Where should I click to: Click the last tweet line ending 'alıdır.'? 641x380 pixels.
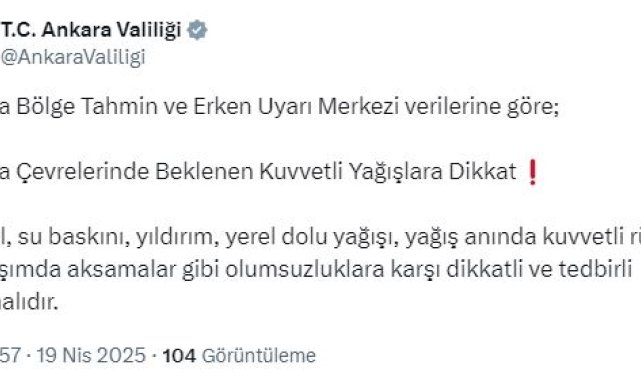[x=29, y=302]
